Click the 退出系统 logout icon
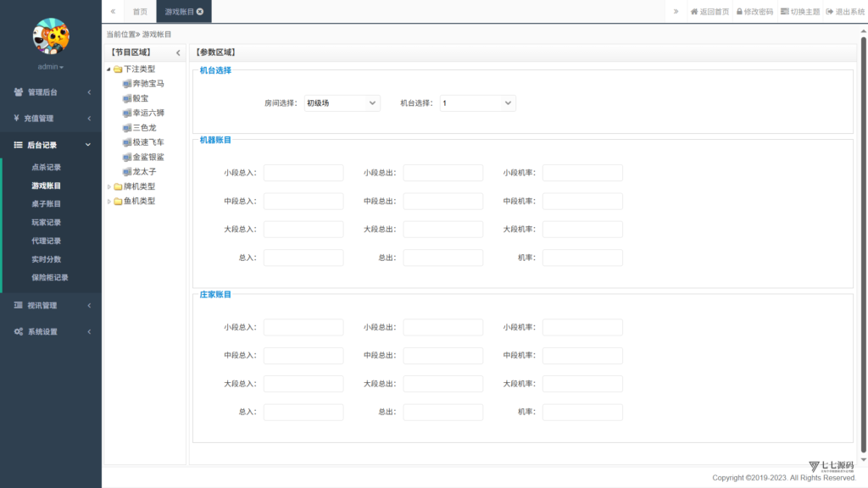 click(830, 12)
